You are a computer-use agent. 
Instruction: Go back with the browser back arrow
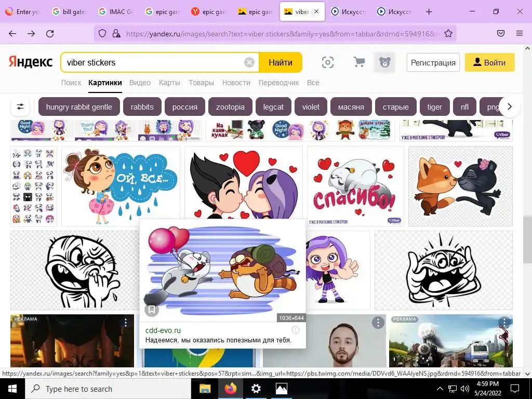tap(12, 33)
